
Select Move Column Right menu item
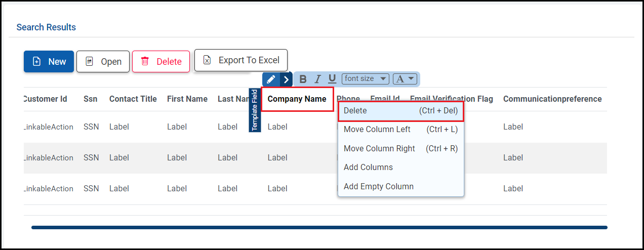coord(400,148)
